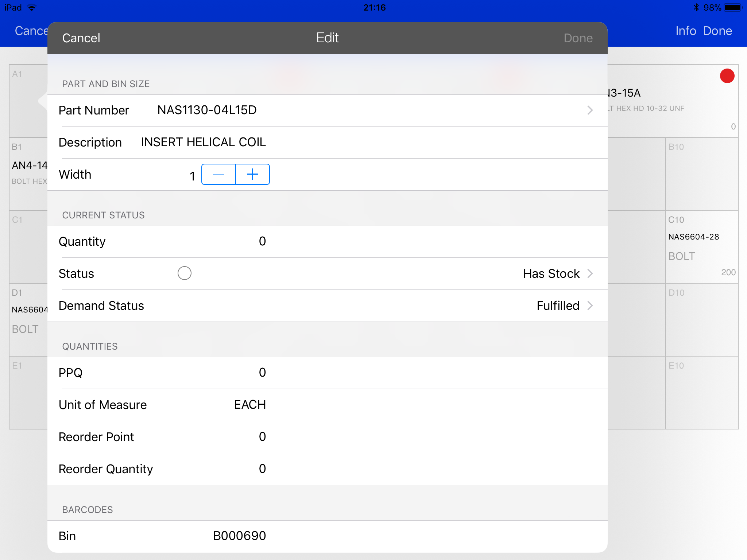Select empty bin B10

(x=701, y=174)
